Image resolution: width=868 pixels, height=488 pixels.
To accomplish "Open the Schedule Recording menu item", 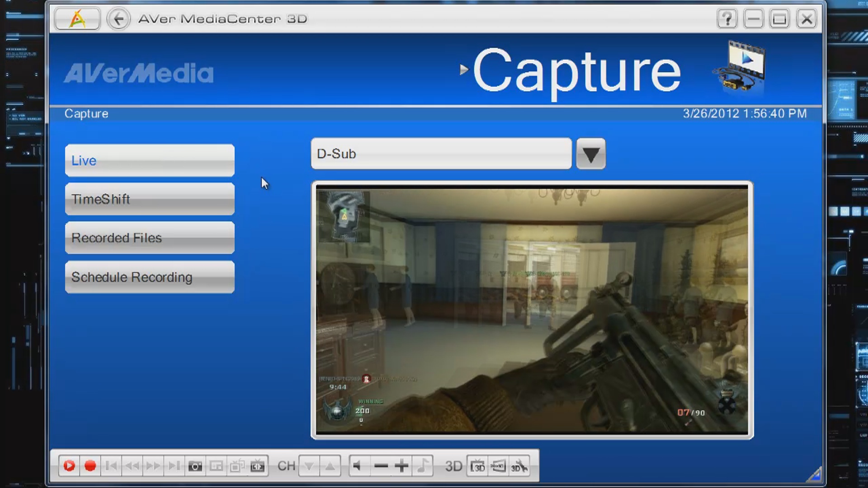I will (150, 277).
